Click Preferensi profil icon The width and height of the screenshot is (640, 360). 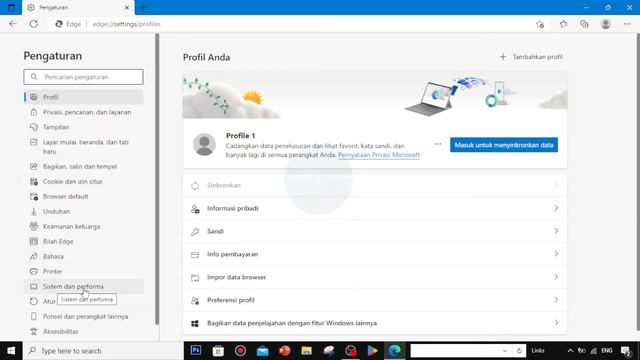[195, 301]
